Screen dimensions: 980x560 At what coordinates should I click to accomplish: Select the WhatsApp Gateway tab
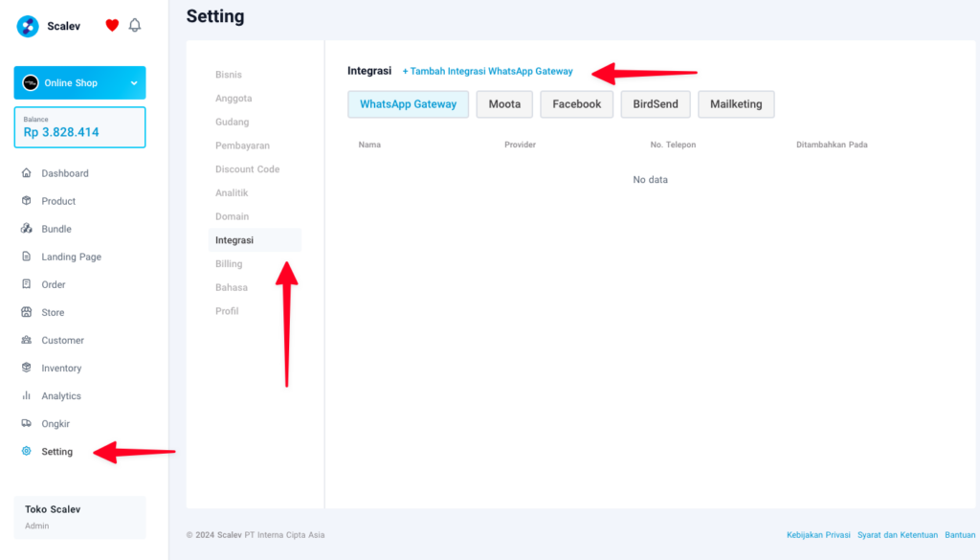pyautogui.click(x=408, y=104)
